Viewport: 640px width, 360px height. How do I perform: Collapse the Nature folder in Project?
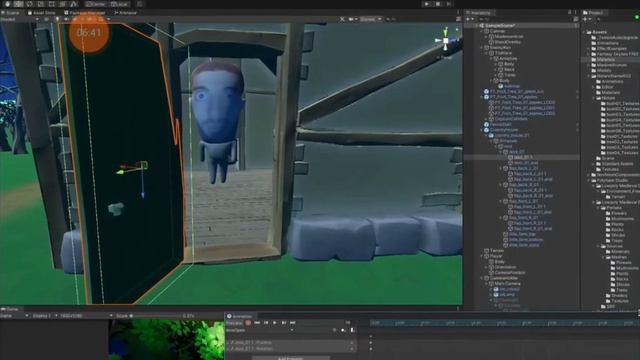[x=594, y=98]
